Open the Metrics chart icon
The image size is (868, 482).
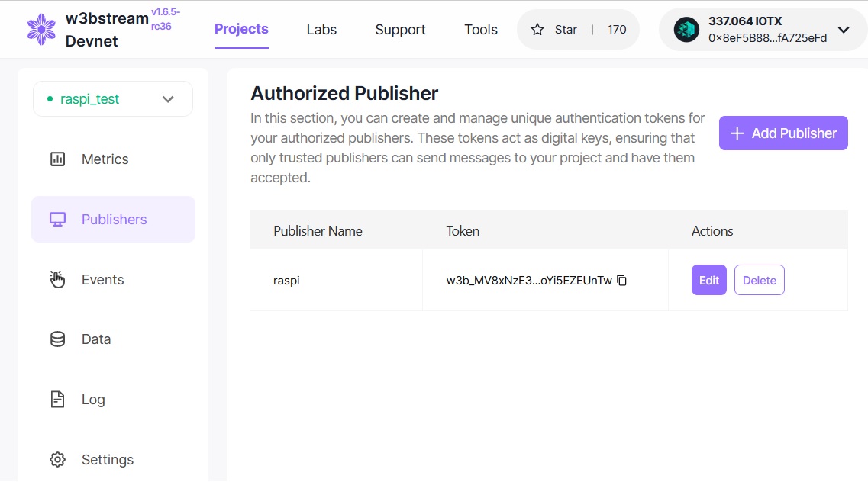pos(57,159)
